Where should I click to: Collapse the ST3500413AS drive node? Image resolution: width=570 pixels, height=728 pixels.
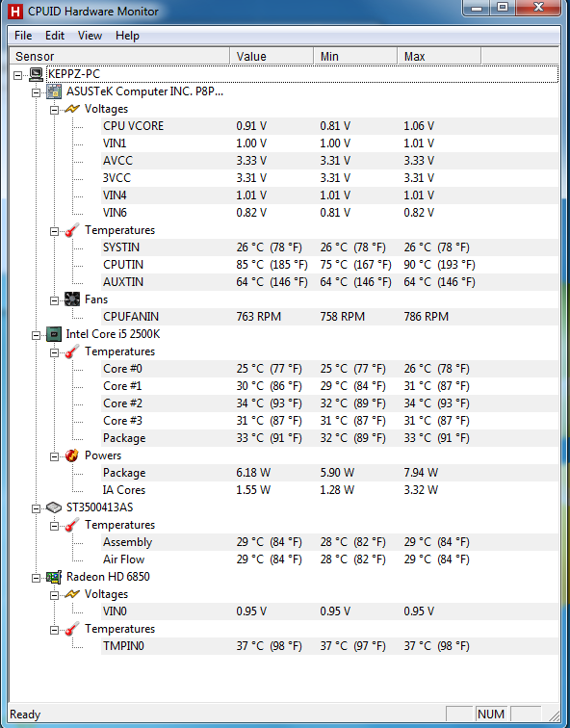pyautogui.click(x=37, y=508)
